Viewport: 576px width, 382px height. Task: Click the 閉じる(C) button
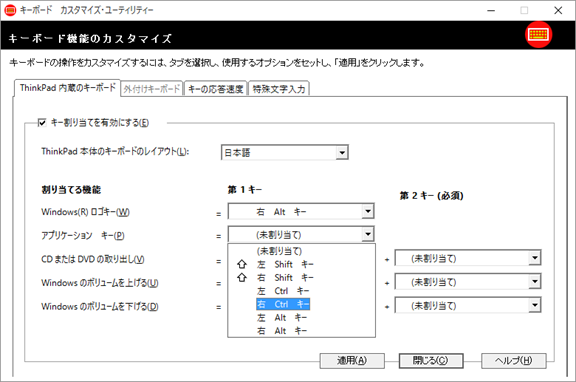tap(431, 361)
